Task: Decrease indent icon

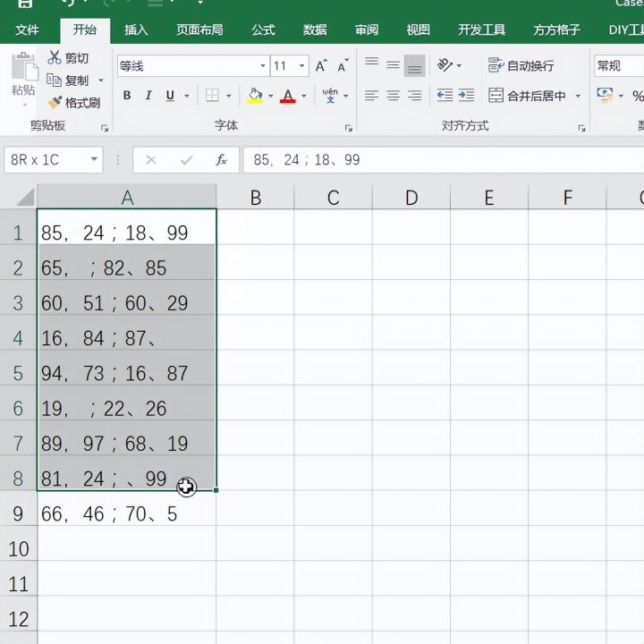Action: (445, 96)
